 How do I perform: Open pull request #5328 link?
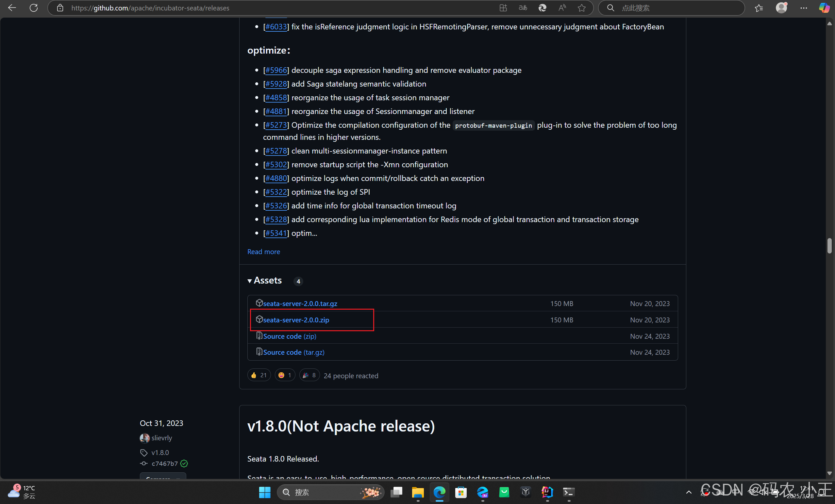[x=276, y=219]
